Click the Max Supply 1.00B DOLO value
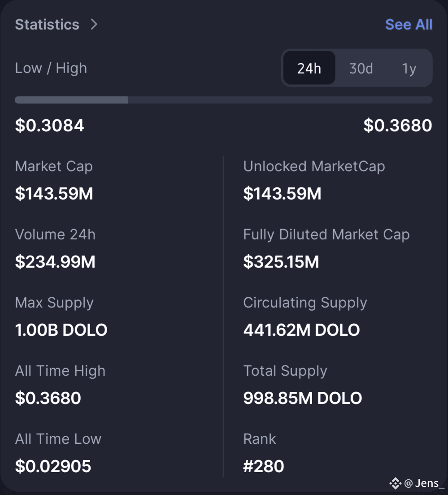Image resolution: width=448 pixels, height=495 pixels. click(61, 330)
